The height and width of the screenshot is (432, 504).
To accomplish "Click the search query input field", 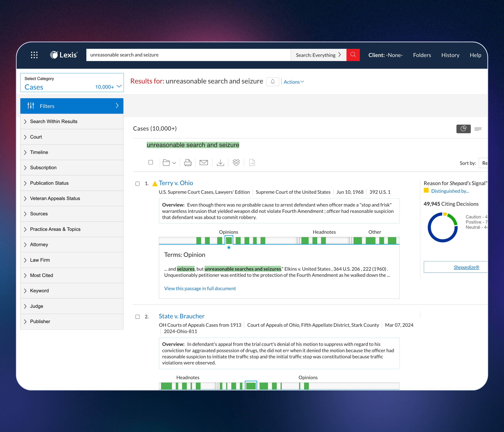I will point(188,55).
